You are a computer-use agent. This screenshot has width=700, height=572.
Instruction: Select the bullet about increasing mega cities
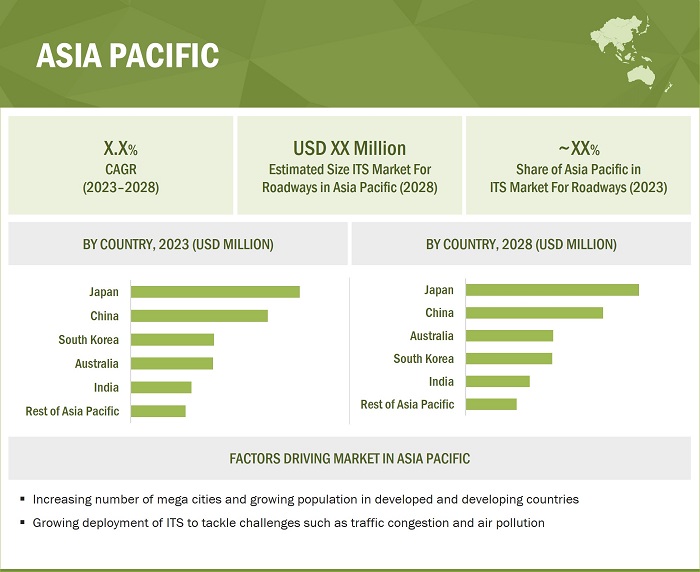305,499
